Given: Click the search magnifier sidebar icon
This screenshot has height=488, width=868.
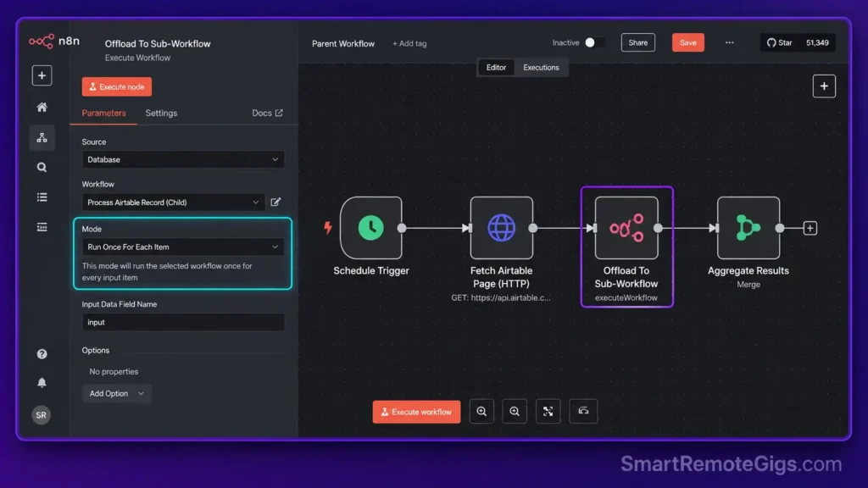Looking at the screenshot, I should point(42,167).
